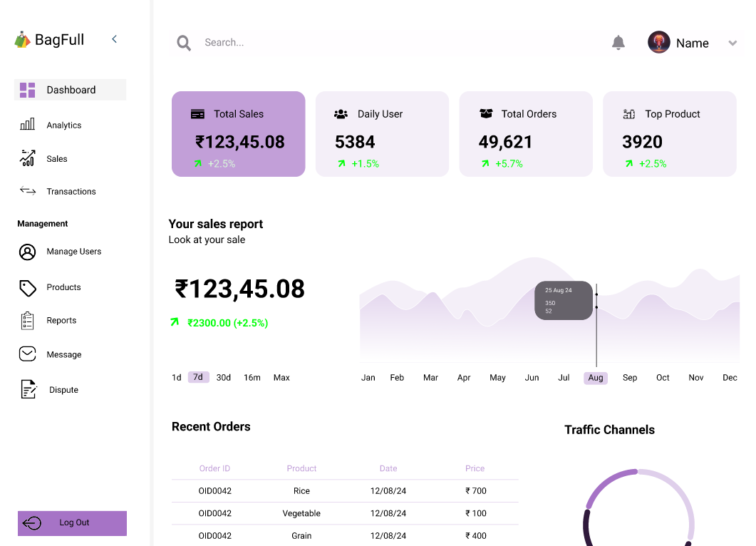This screenshot has height=546, width=756.
Task: Click the Message envelope icon
Action: tap(28, 354)
